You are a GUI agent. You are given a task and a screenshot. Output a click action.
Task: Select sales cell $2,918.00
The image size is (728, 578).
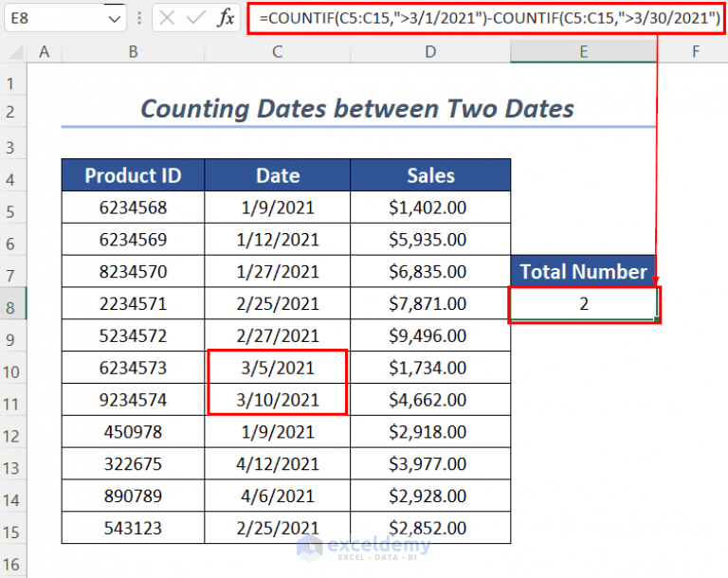point(430,432)
